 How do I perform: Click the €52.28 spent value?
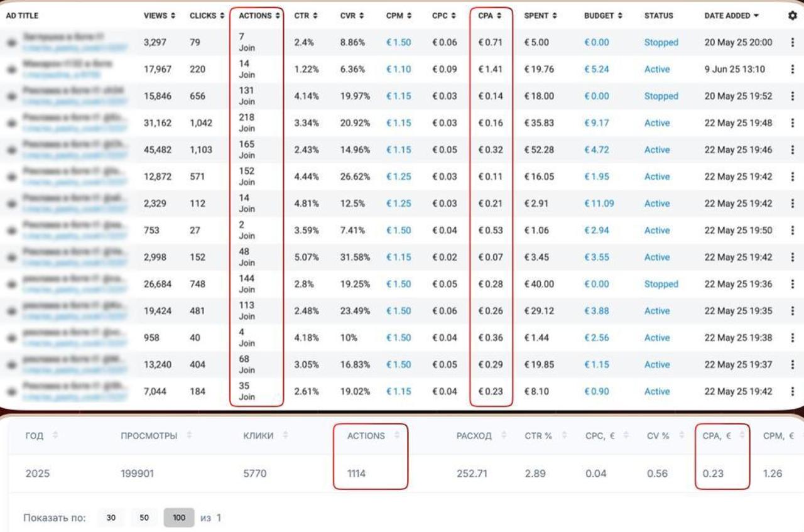[539, 149]
